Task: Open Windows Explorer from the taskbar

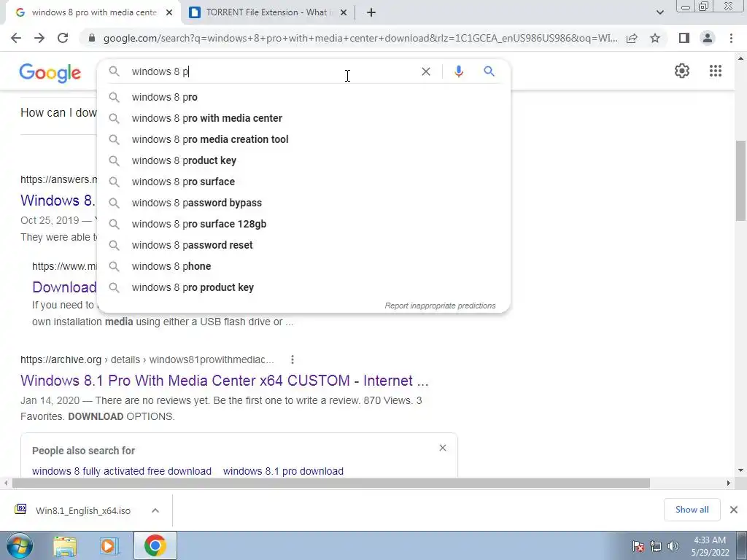Action: point(65,546)
